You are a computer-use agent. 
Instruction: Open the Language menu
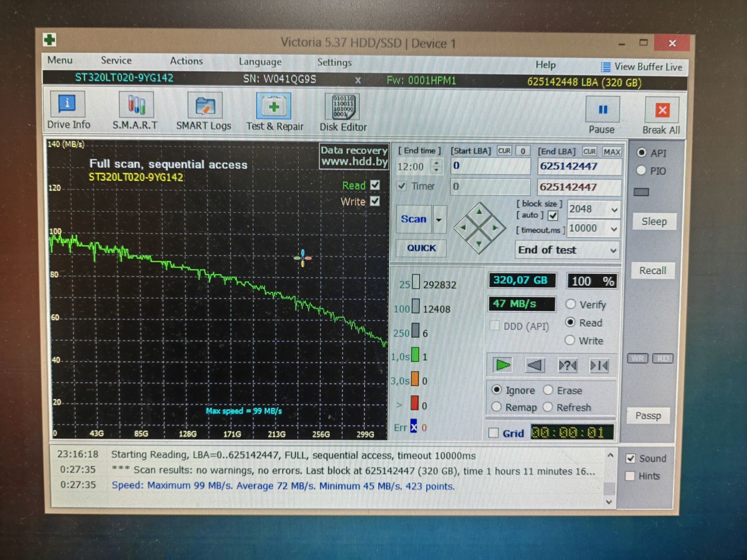(x=260, y=62)
